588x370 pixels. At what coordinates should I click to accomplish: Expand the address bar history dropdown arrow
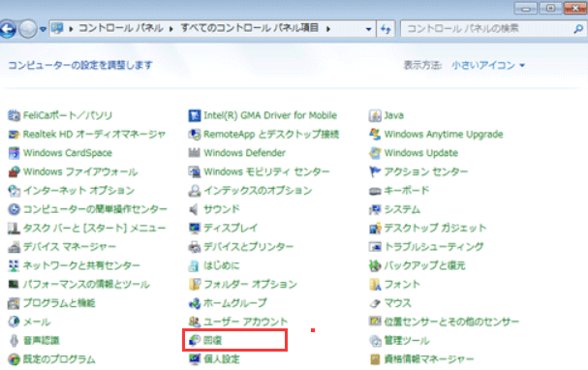(x=369, y=29)
